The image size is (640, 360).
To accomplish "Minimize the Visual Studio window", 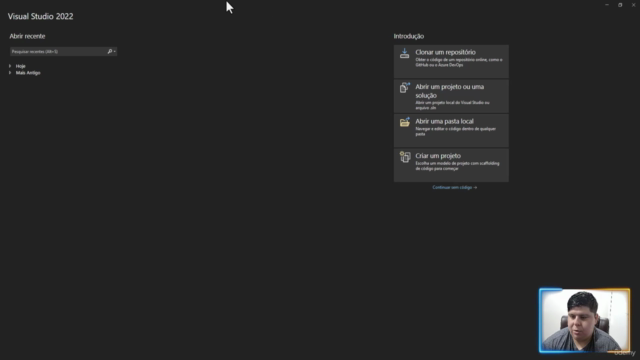I will tap(607, 5).
